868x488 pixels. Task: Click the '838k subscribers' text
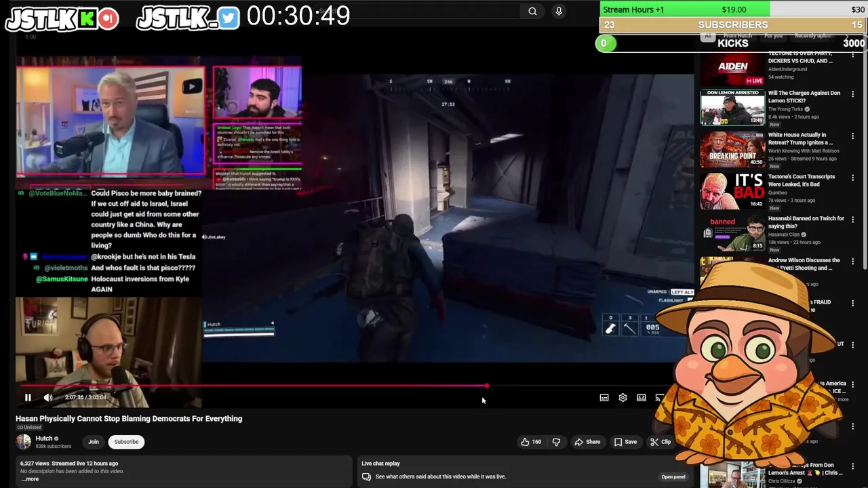[53, 447]
